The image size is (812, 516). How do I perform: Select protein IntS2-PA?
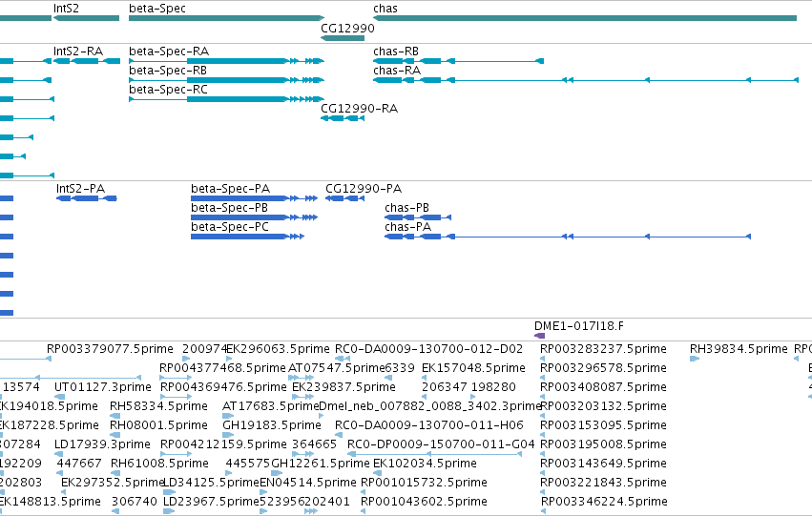click(x=87, y=198)
